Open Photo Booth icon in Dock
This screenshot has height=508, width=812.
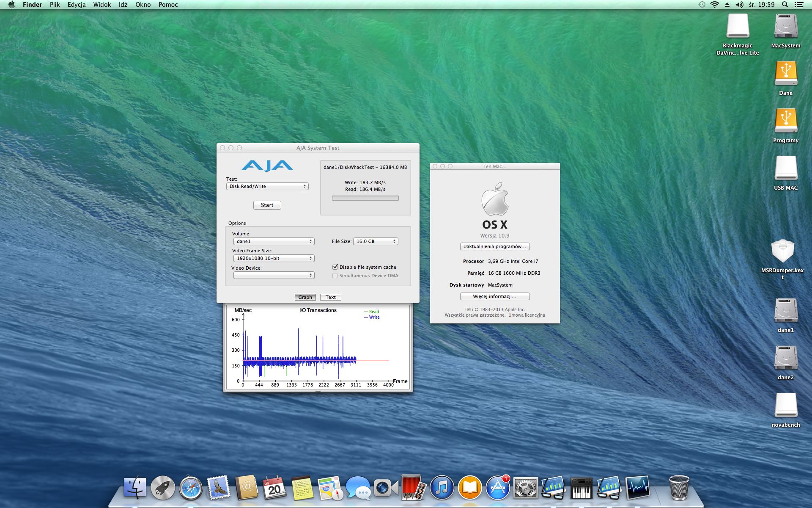click(414, 488)
